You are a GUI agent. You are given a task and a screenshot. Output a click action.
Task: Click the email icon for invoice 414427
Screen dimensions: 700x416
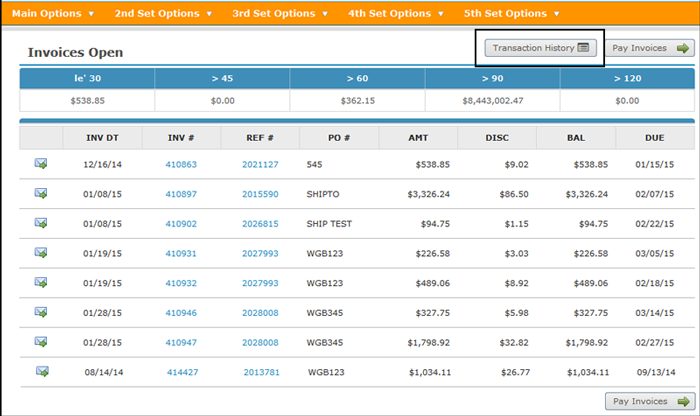point(41,372)
